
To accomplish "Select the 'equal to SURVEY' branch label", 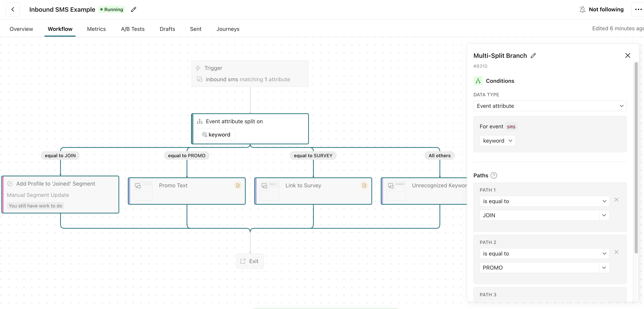I will (x=313, y=156).
